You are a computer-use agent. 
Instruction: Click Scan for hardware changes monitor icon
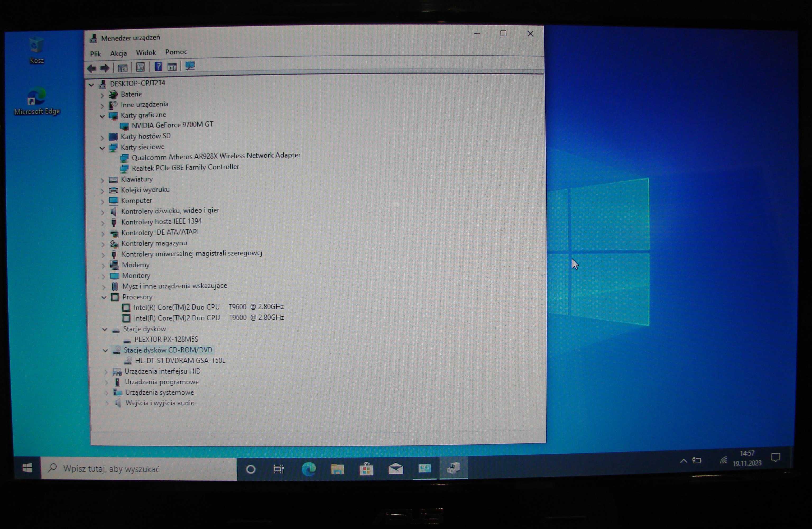coord(190,66)
